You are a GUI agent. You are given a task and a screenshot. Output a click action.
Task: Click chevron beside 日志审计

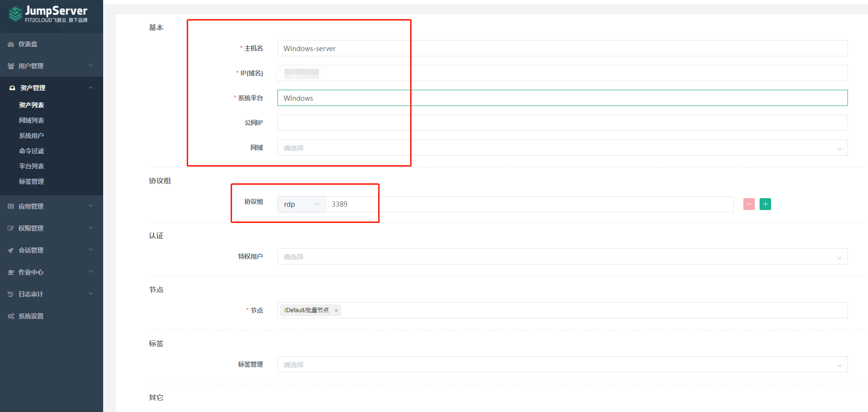coord(91,294)
